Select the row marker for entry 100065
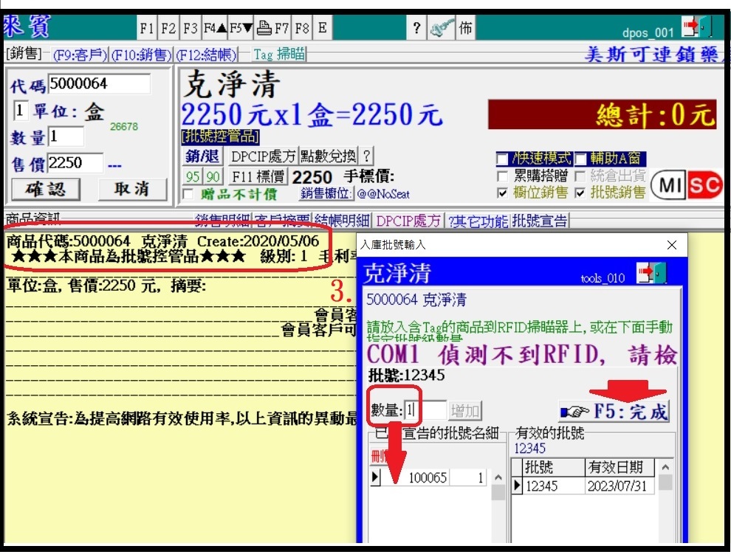This screenshot has height=560, width=731. tap(376, 478)
